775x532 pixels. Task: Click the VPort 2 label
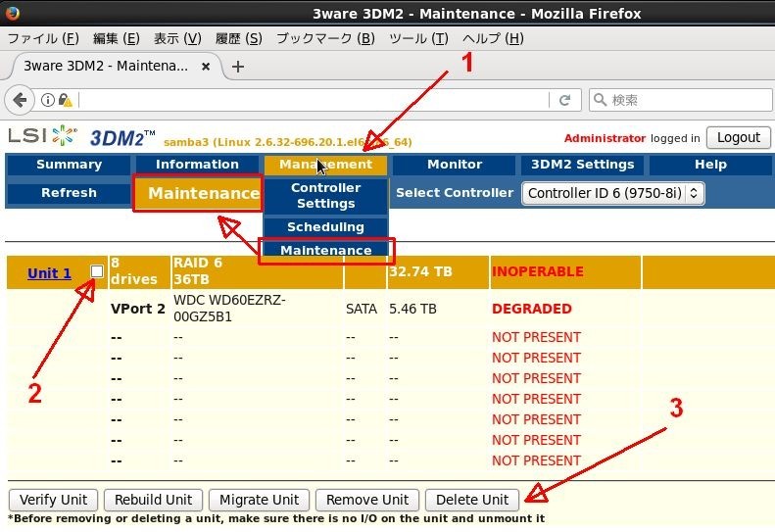(x=138, y=309)
